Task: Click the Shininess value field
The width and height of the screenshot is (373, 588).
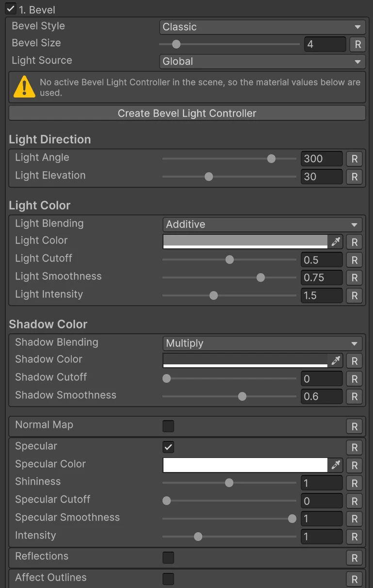Action: click(322, 484)
